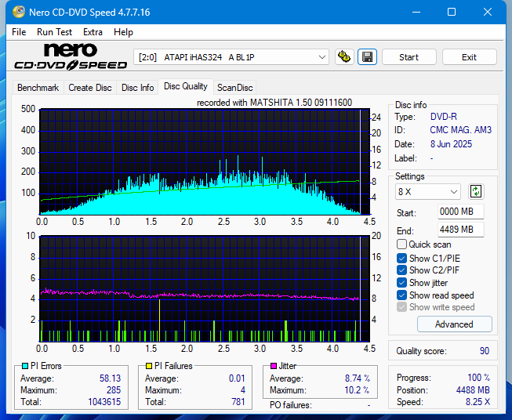The width and height of the screenshot is (512, 420).
Task: Switch to the ScanDisc tab
Action: pos(234,88)
